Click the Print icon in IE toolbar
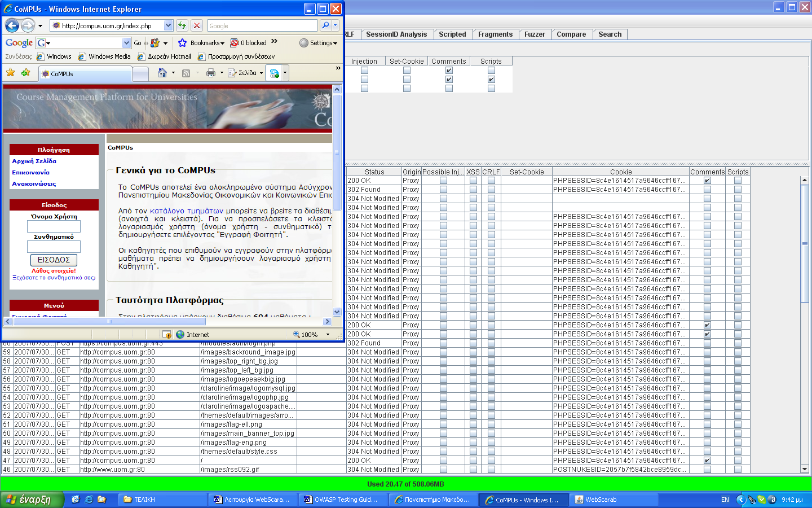Viewport: 812px width, 508px height. 211,73
